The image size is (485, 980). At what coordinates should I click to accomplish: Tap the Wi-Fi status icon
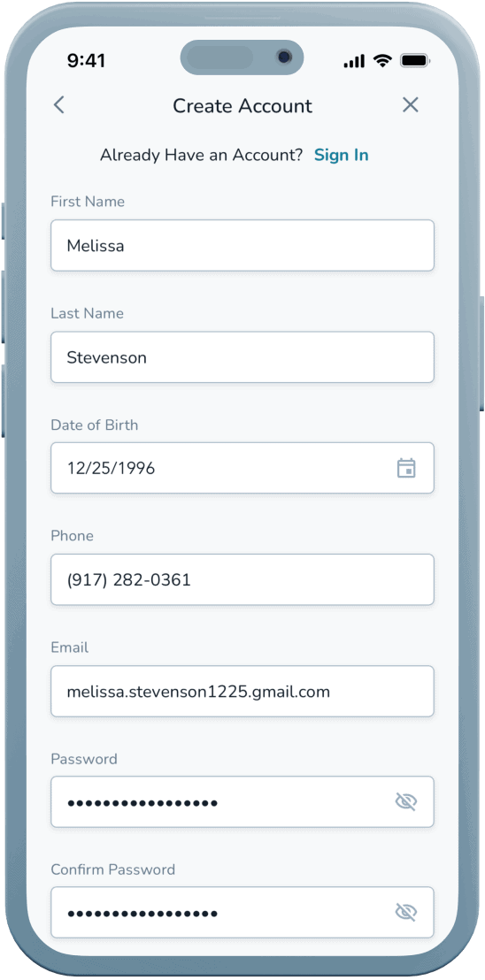point(381,61)
